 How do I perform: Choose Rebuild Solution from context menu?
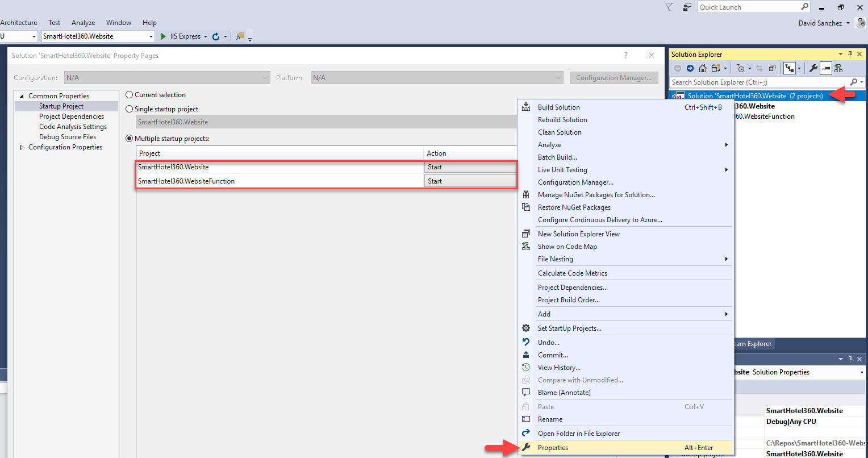pos(625,120)
